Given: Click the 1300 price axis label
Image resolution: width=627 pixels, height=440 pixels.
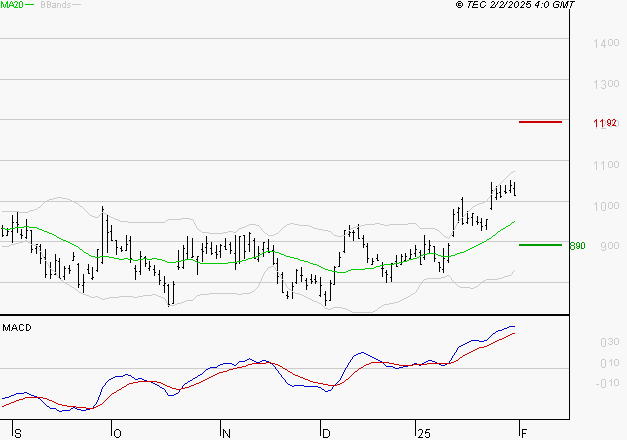Looking at the screenshot, I should pyautogui.click(x=606, y=84).
